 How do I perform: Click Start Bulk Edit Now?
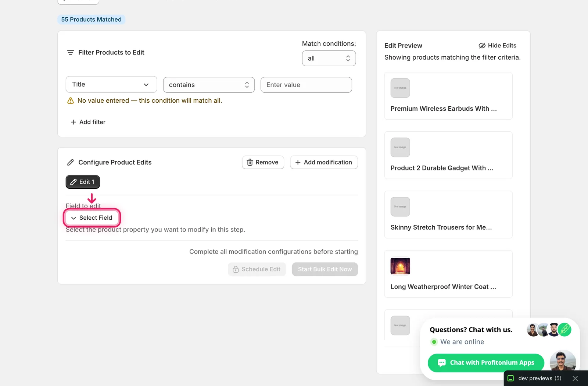[x=325, y=269]
